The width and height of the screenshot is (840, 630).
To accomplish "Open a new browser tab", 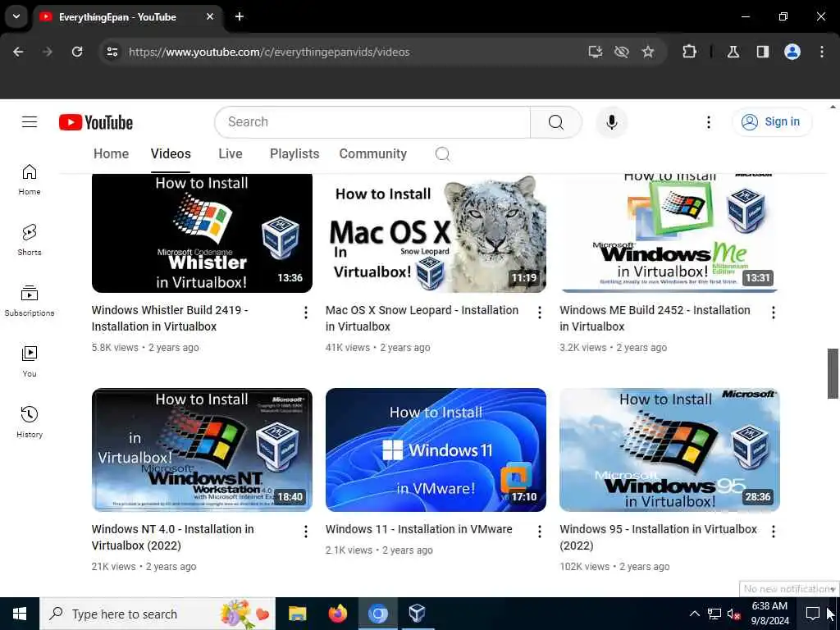I will [240, 16].
